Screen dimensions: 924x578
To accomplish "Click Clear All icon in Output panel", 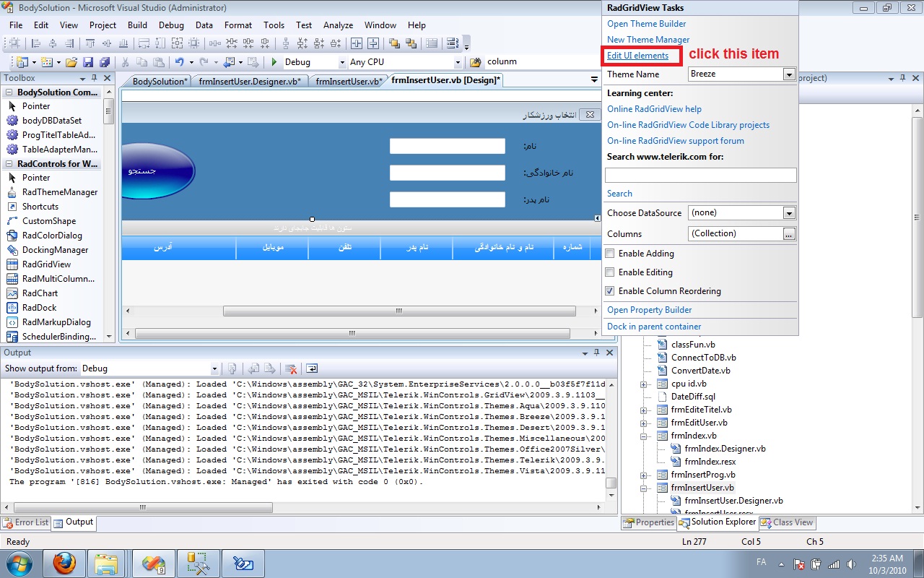I will tap(290, 368).
